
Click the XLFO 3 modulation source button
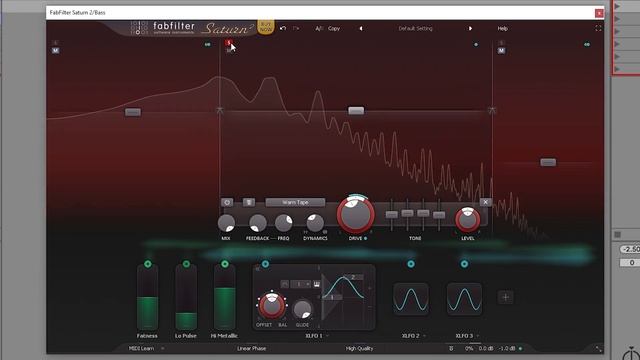pyautogui.click(x=464, y=264)
